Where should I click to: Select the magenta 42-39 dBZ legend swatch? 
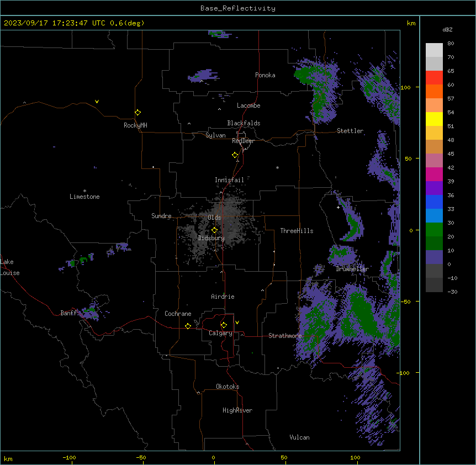(434, 174)
